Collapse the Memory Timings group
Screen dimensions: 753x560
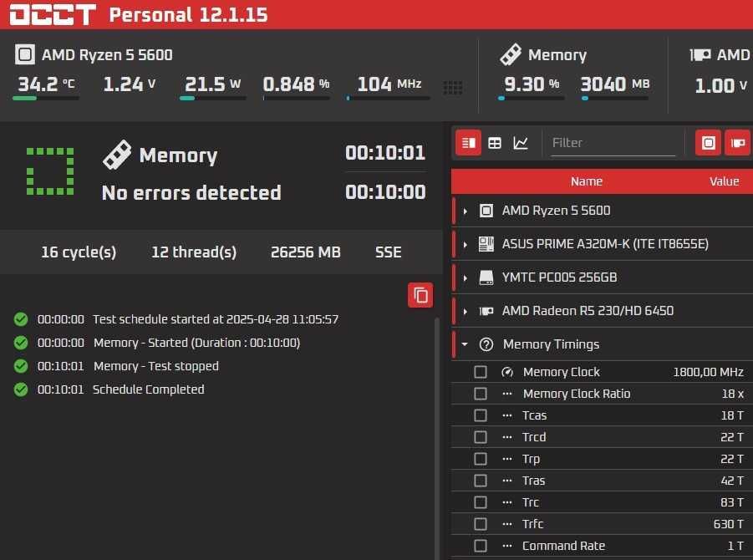[465, 344]
